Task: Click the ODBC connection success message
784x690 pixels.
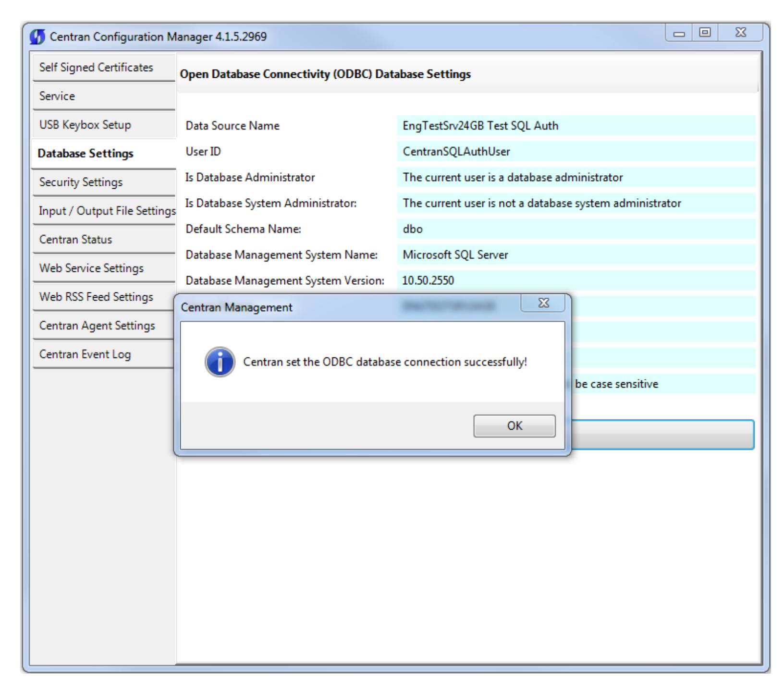Action: pyautogui.click(x=385, y=362)
